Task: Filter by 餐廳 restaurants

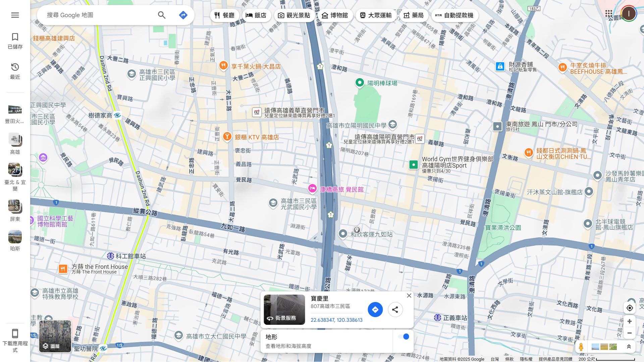Action: point(224,15)
